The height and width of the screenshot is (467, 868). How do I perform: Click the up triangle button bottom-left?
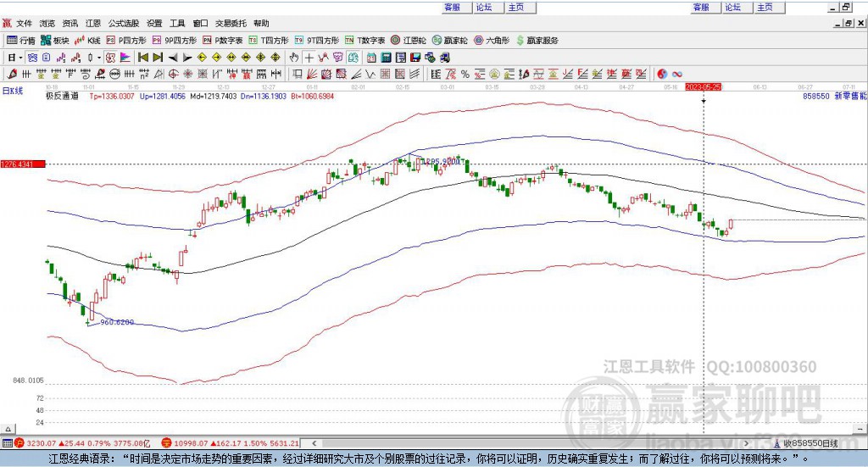pos(8,429)
